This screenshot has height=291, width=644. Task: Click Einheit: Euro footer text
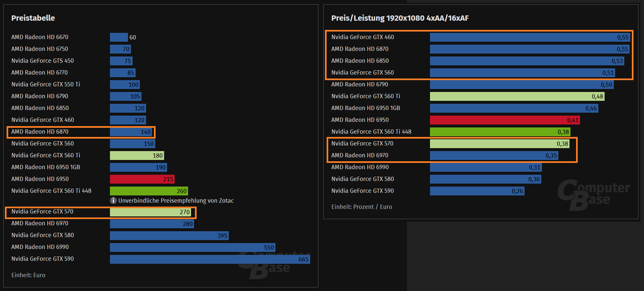coord(28,275)
